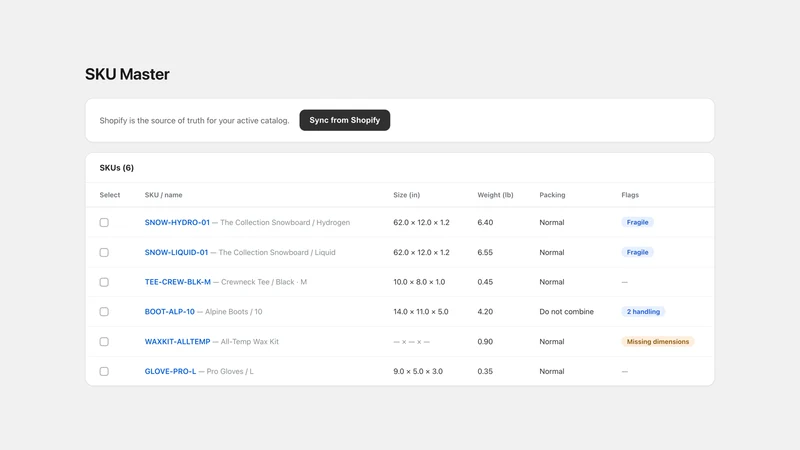800x450 pixels.
Task: Click the 14.0 × 11.0 × 5.0 size cell
Action: click(421, 312)
